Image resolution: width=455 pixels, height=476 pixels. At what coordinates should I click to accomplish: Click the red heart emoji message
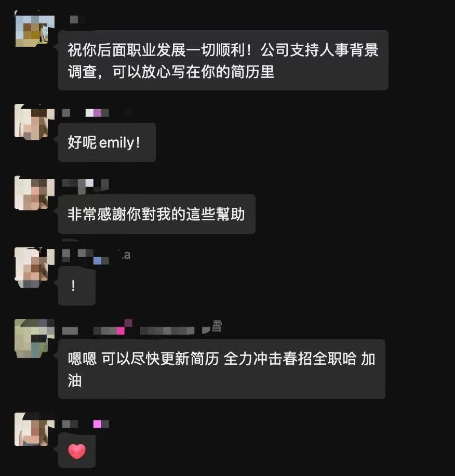(77, 451)
